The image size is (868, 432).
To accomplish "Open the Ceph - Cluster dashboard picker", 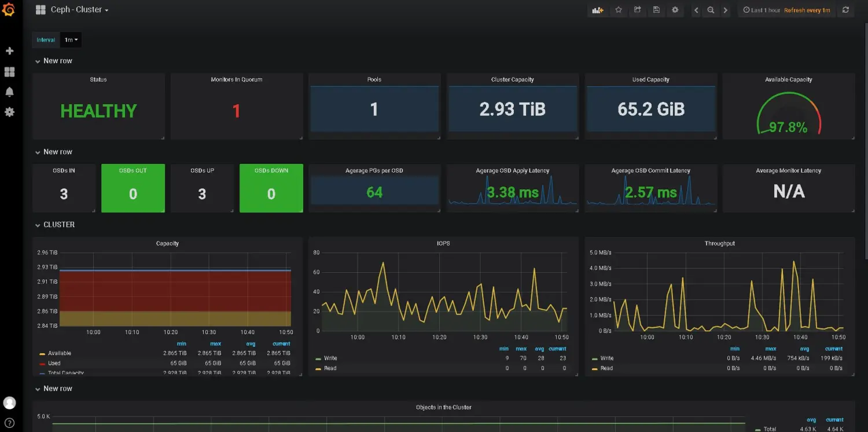I will [80, 10].
